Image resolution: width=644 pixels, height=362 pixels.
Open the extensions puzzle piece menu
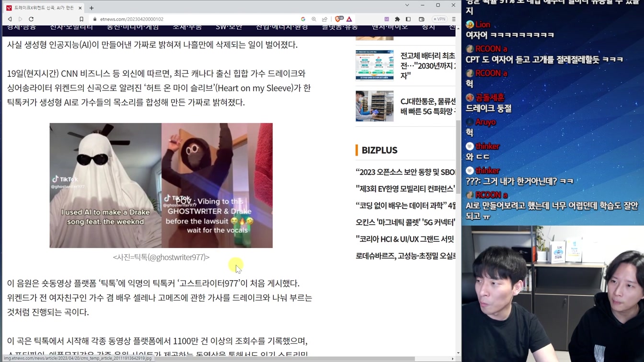397,19
